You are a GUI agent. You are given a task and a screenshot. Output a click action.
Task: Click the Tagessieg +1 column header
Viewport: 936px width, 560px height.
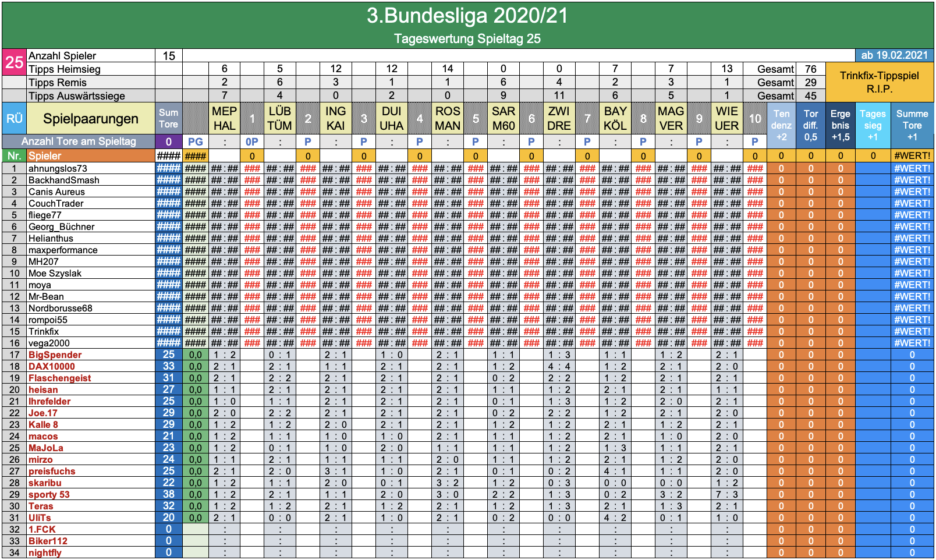click(x=873, y=125)
